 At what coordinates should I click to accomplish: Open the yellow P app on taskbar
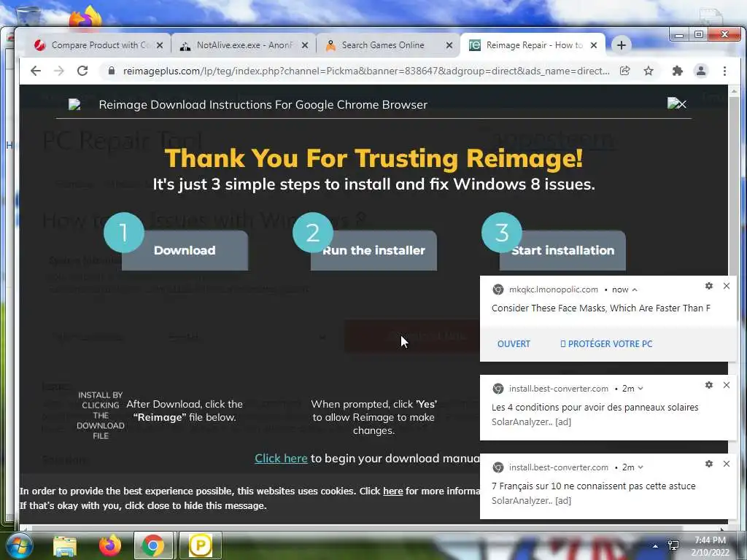pos(200,545)
